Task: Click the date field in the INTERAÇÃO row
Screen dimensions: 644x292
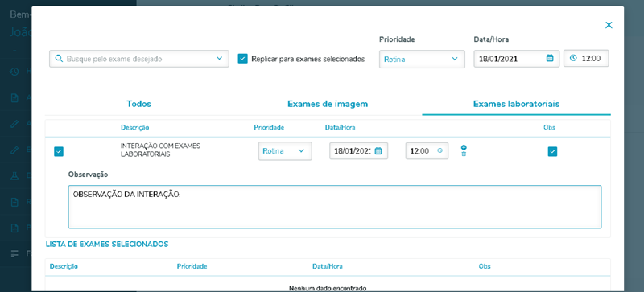Action: click(x=358, y=150)
